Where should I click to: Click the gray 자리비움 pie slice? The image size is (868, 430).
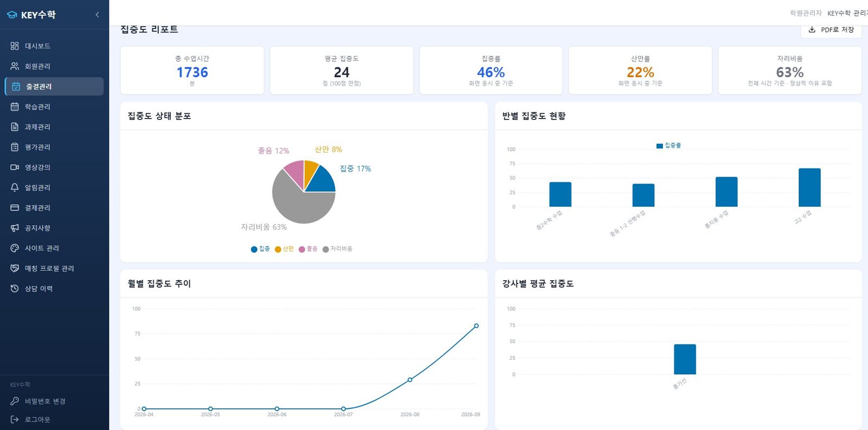pos(298,204)
